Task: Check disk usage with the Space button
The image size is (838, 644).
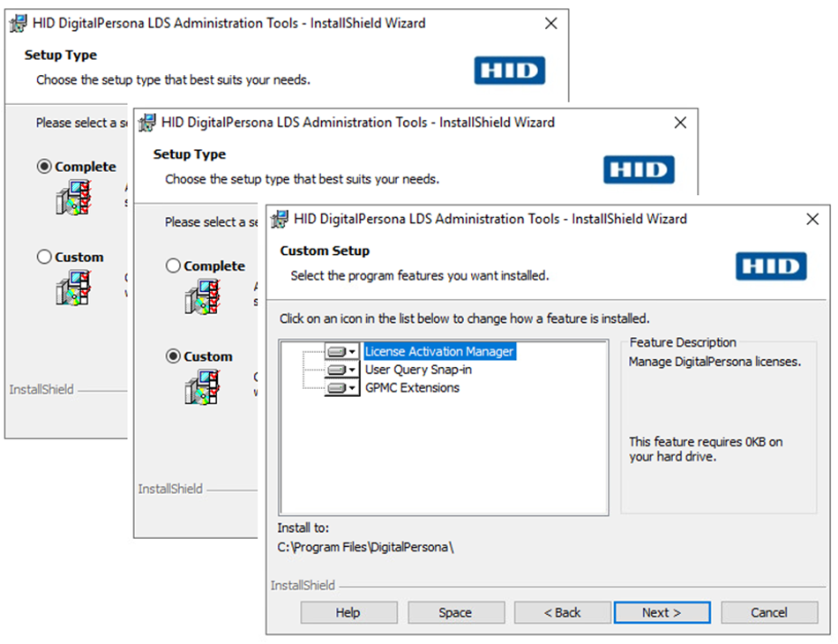Action: coord(455,612)
